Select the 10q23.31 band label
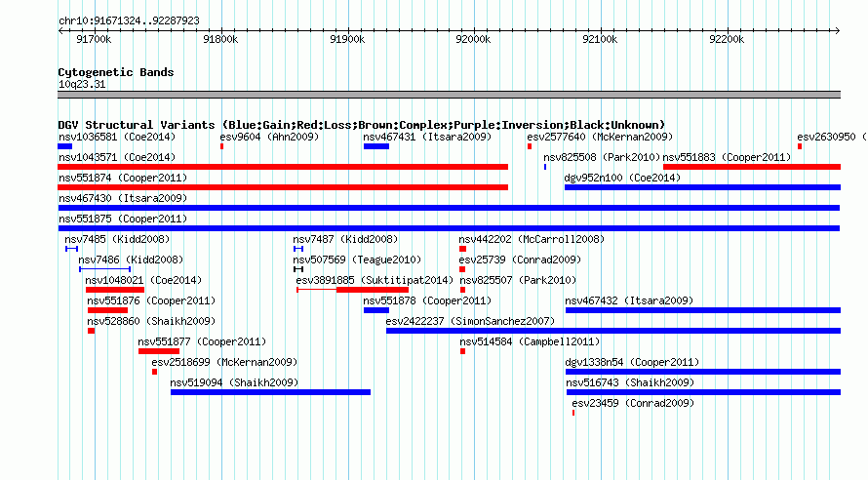The width and height of the screenshot is (868, 480). pos(82,84)
